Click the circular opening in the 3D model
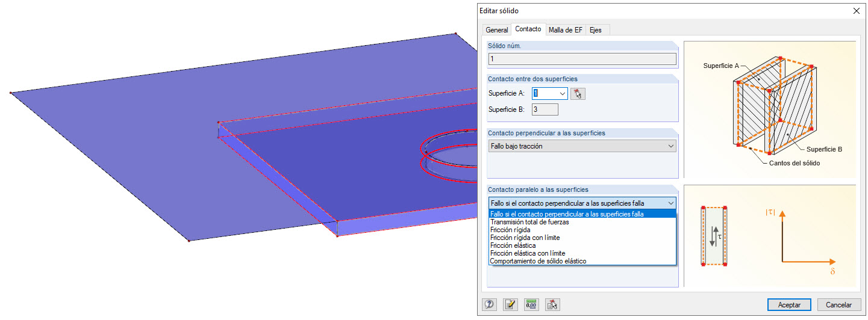The height and width of the screenshot is (320, 868). point(448,156)
